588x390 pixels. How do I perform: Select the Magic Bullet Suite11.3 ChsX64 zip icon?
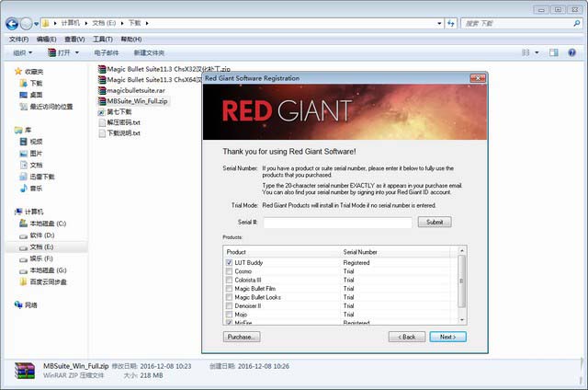coord(102,80)
